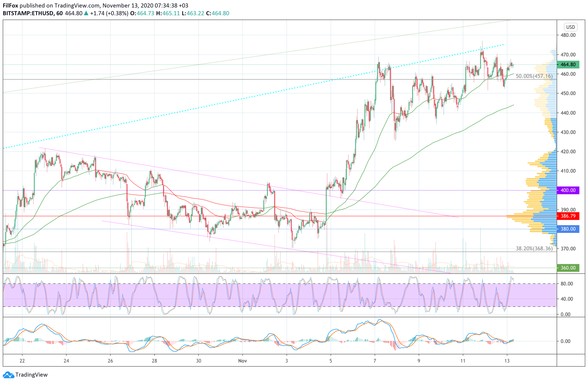Click the BITSTAMP:ETHUSD symbol title
The height and width of the screenshot is (383, 588).
[x=28, y=13]
